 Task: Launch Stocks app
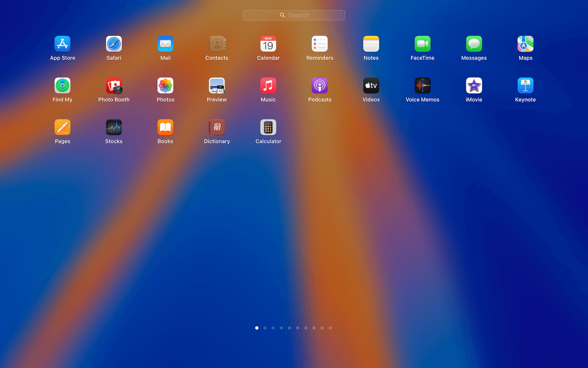point(114,127)
